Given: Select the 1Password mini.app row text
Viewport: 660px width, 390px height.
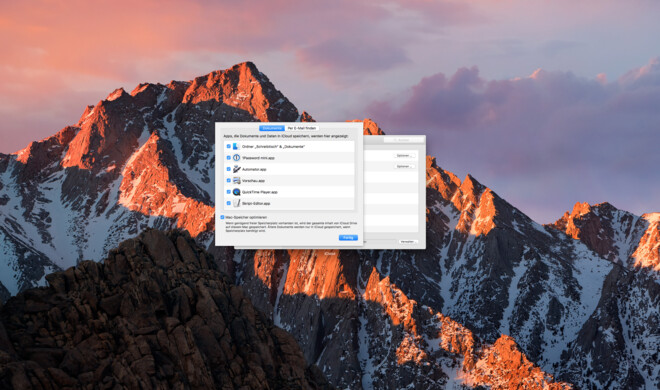Looking at the screenshot, I should pos(258,158).
